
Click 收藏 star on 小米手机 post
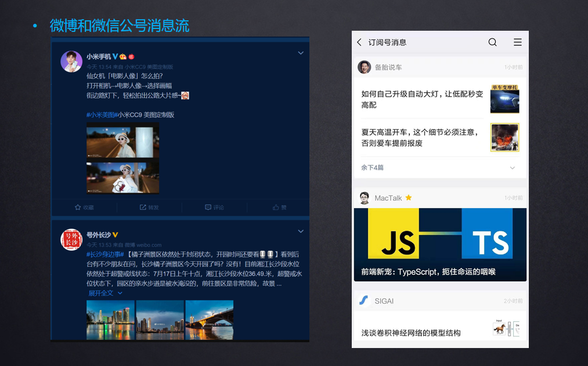pyautogui.click(x=84, y=207)
